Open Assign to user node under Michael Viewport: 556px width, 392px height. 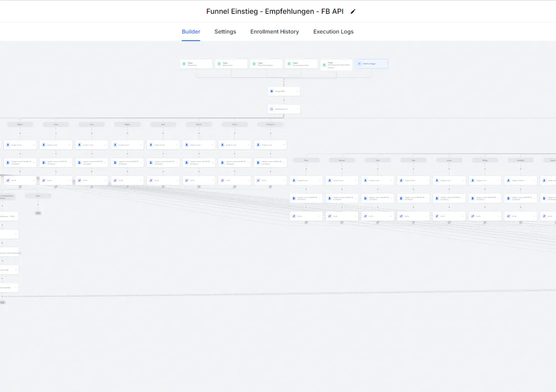[342, 180]
